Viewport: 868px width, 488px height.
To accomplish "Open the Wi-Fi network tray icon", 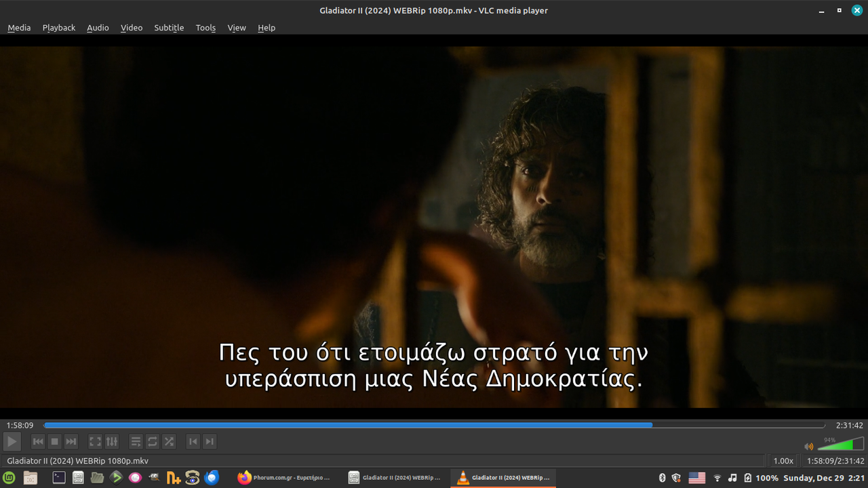I will point(717,478).
